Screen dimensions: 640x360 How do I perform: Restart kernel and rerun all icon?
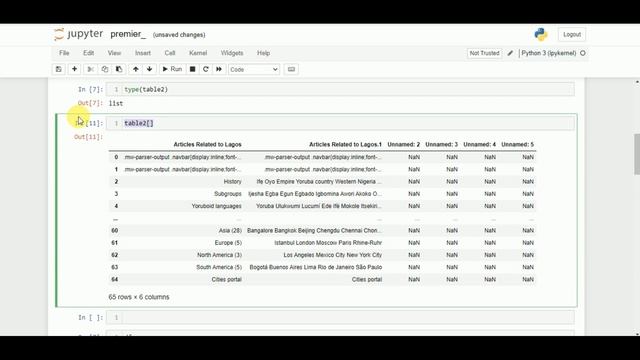click(x=219, y=69)
